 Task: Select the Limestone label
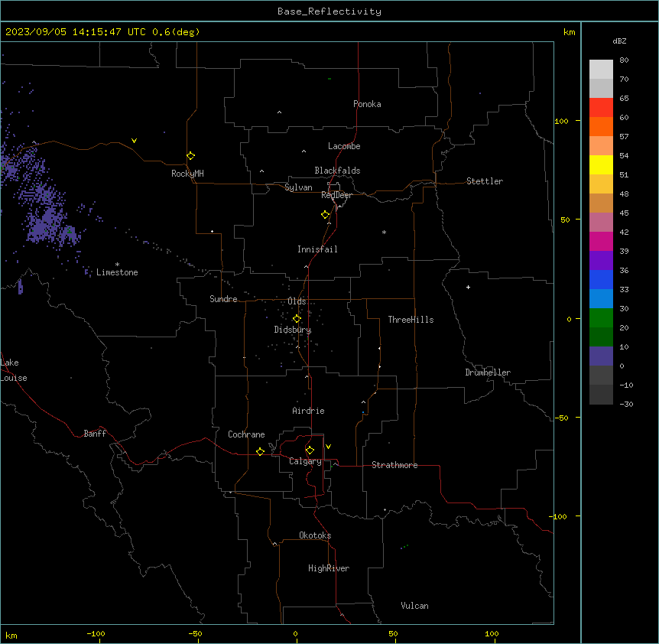pos(117,272)
